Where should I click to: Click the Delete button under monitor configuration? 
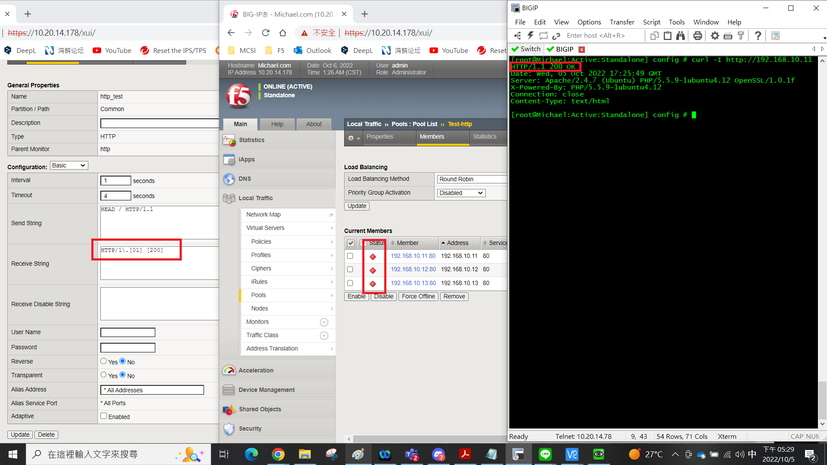tap(46, 435)
